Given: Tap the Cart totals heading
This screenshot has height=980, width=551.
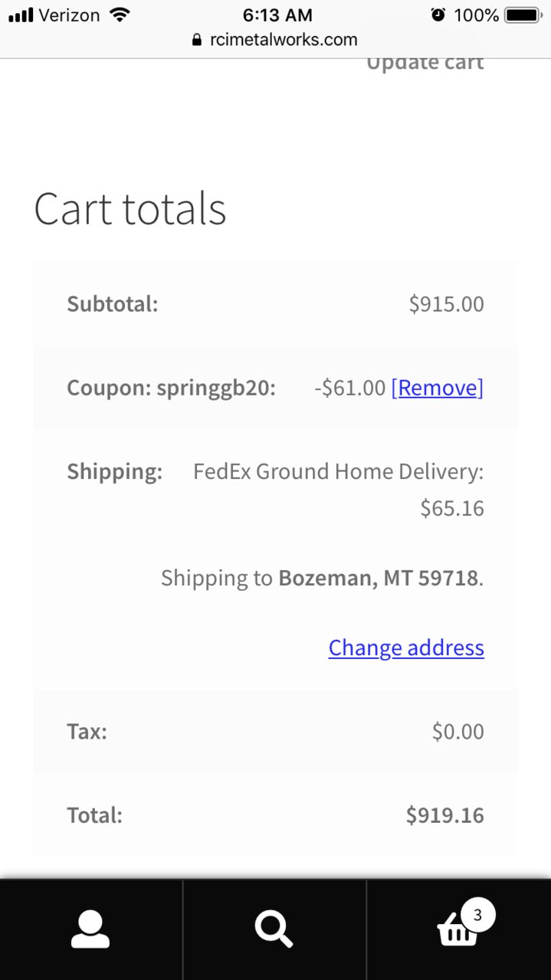Looking at the screenshot, I should click(x=130, y=208).
